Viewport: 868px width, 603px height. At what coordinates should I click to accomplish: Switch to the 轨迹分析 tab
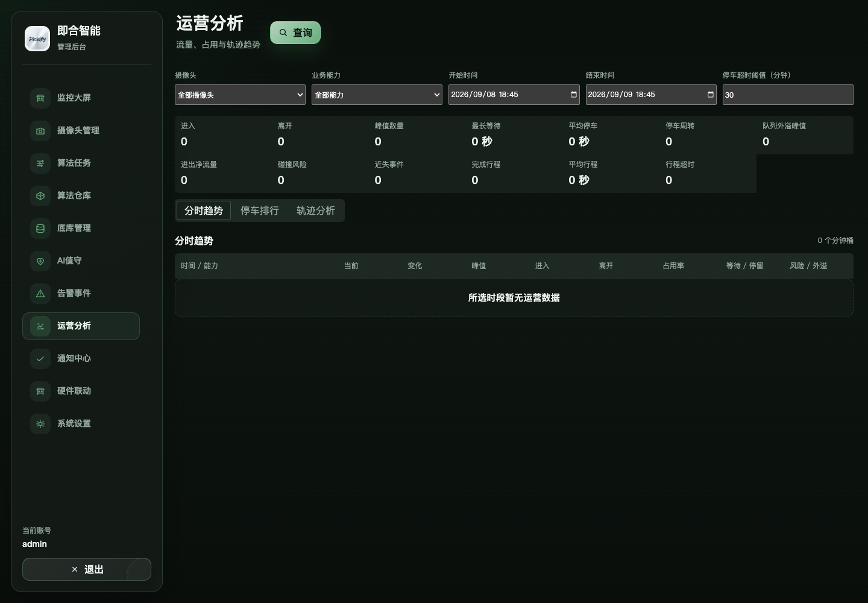(x=316, y=210)
